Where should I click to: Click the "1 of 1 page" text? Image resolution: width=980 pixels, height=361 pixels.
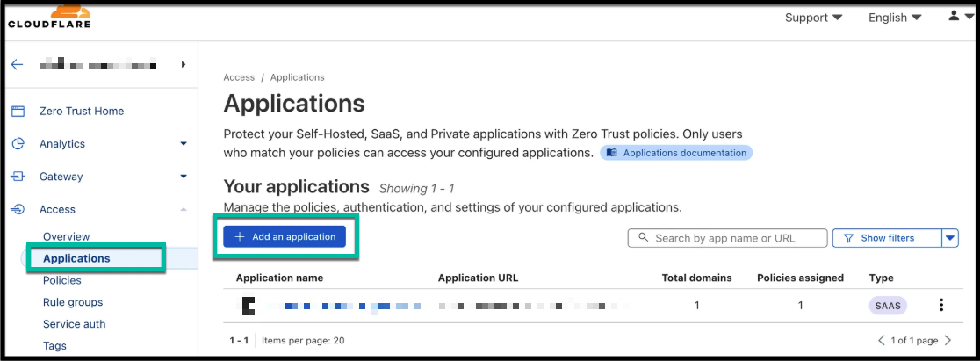coord(914,340)
